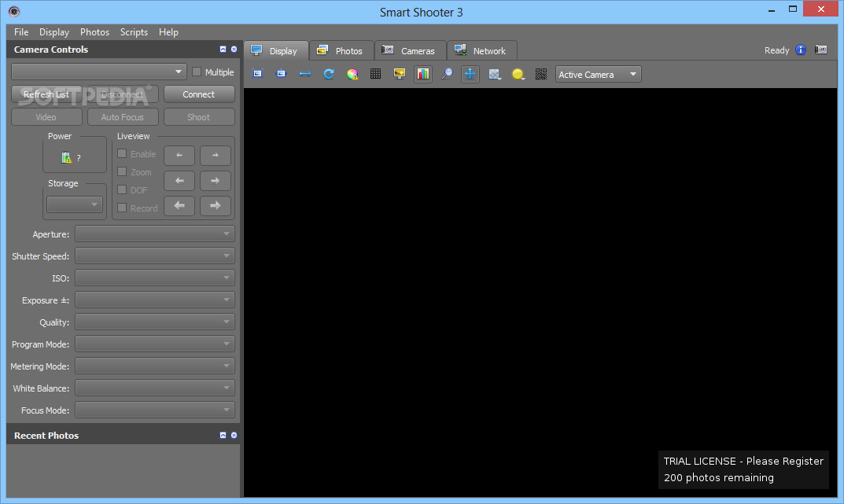Select the magnifier zoom tool icon

click(447, 74)
